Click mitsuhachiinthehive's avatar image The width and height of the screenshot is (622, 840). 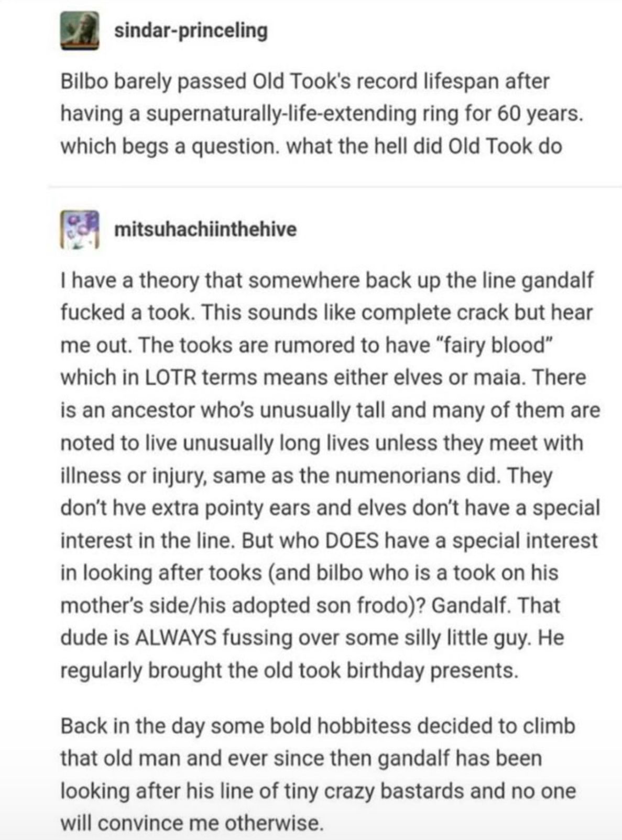[x=79, y=229]
